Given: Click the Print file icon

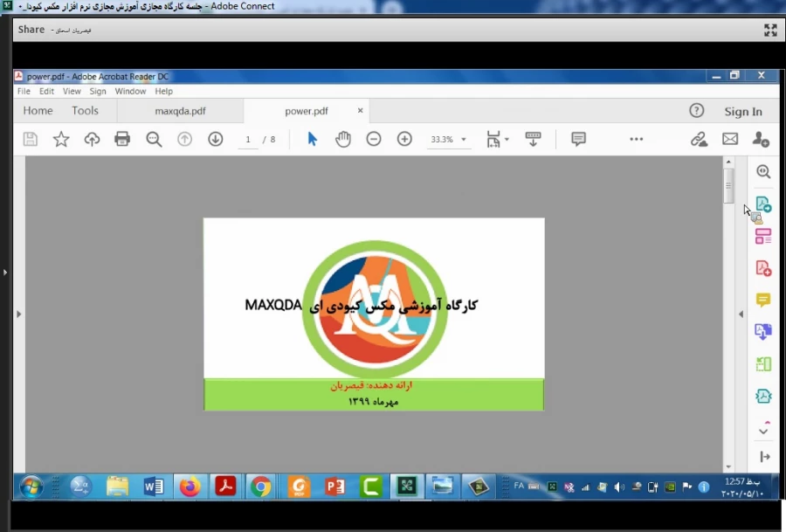Looking at the screenshot, I should coord(122,139).
